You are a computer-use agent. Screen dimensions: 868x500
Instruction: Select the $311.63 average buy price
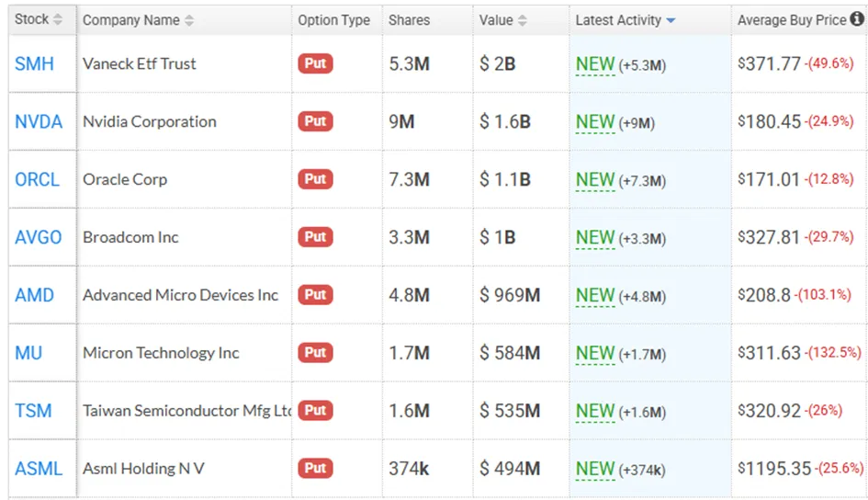(x=769, y=353)
